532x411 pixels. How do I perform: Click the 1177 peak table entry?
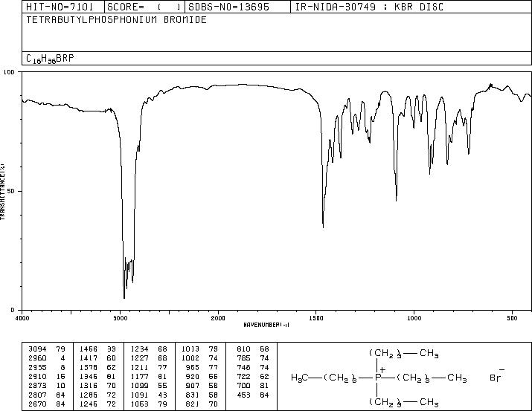(x=149, y=376)
